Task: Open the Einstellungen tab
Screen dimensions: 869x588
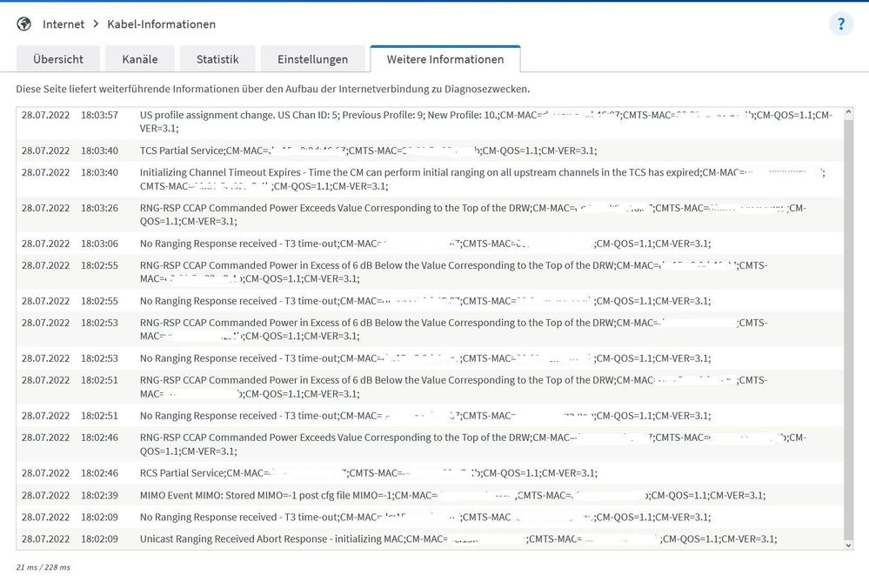Action: click(x=312, y=59)
